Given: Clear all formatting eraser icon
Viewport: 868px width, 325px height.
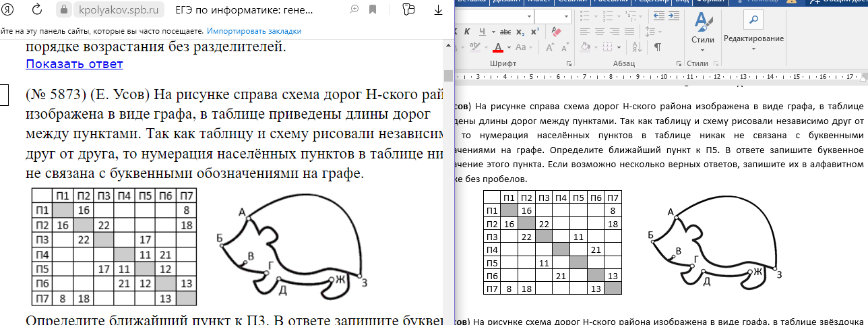Looking at the screenshot, I should (x=556, y=32).
